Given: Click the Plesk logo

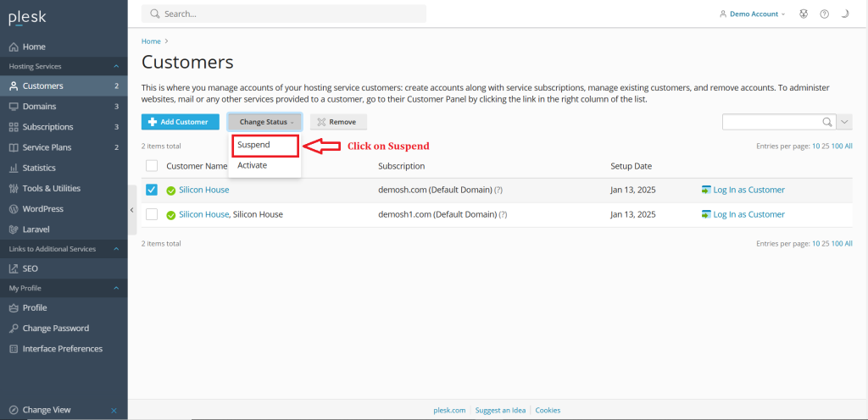Looking at the screenshot, I should pyautogui.click(x=28, y=19).
